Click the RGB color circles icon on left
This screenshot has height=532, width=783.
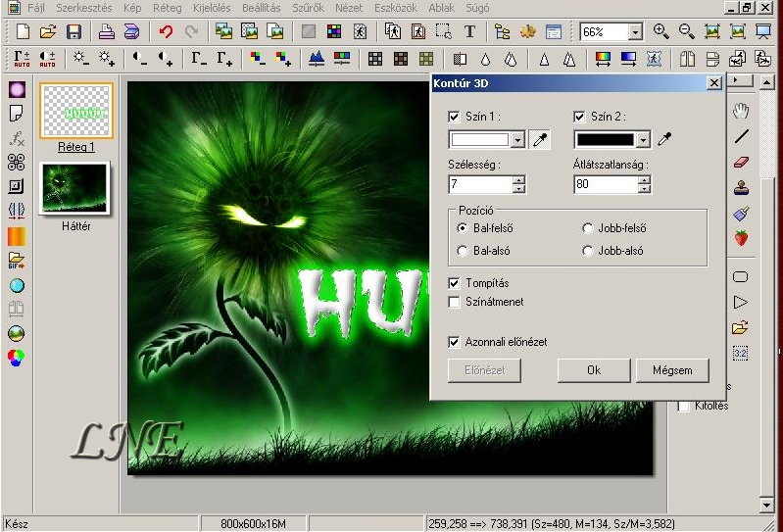tap(16, 358)
